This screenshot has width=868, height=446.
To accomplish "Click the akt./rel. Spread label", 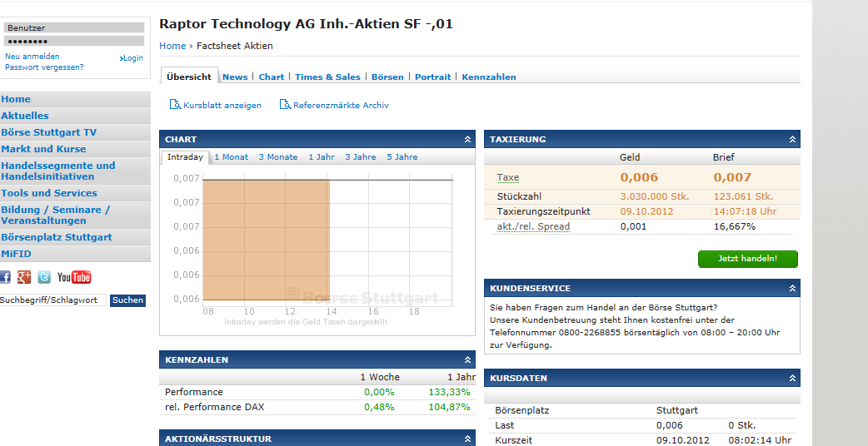I will 533,226.
